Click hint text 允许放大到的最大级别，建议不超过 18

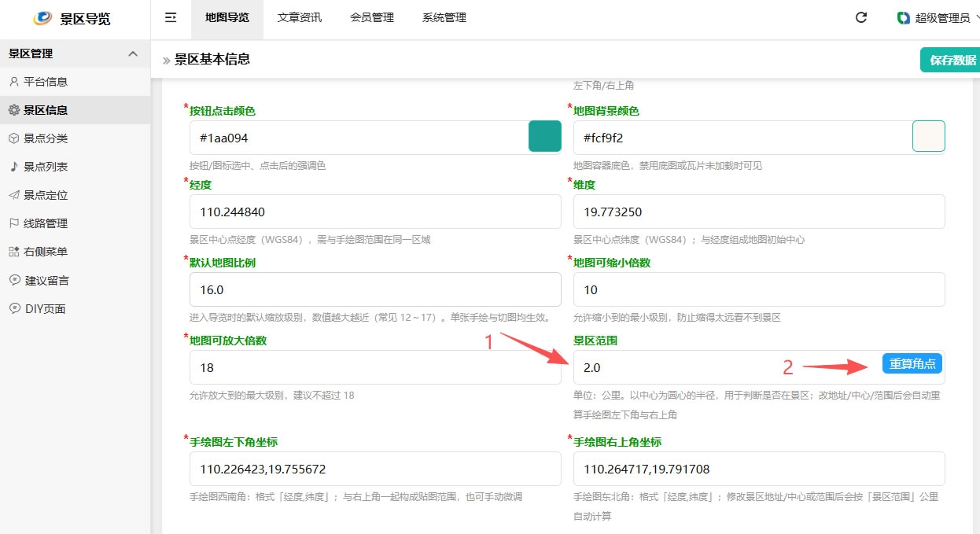tap(272, 395)
